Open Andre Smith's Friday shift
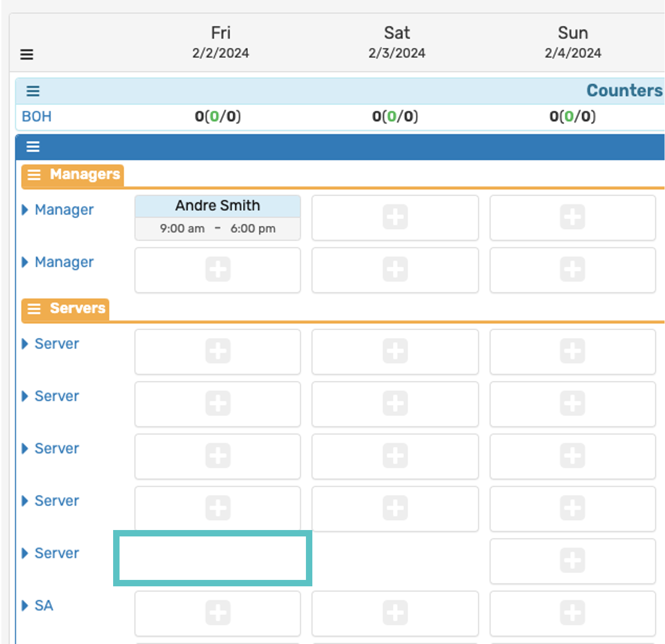 [218, 218]
